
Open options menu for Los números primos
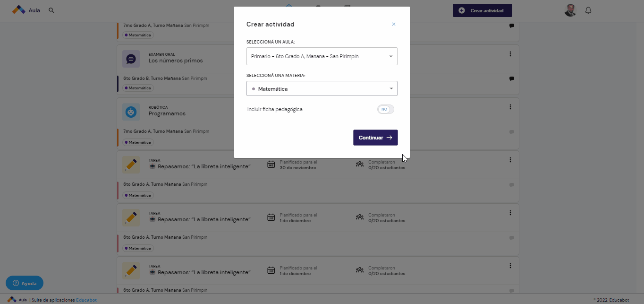coord(510,54)
